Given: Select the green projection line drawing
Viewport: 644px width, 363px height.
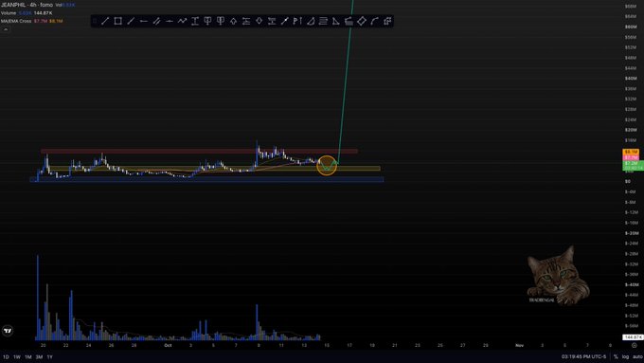Looking at the screenshot, I should (x=345, y=82).
